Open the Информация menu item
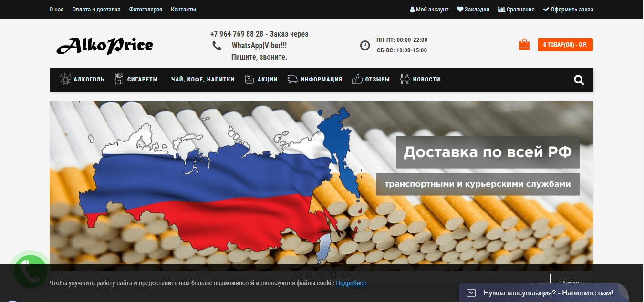Image resolution: width=644 pixels, height=302 pixels. click(x=315, y=80)
